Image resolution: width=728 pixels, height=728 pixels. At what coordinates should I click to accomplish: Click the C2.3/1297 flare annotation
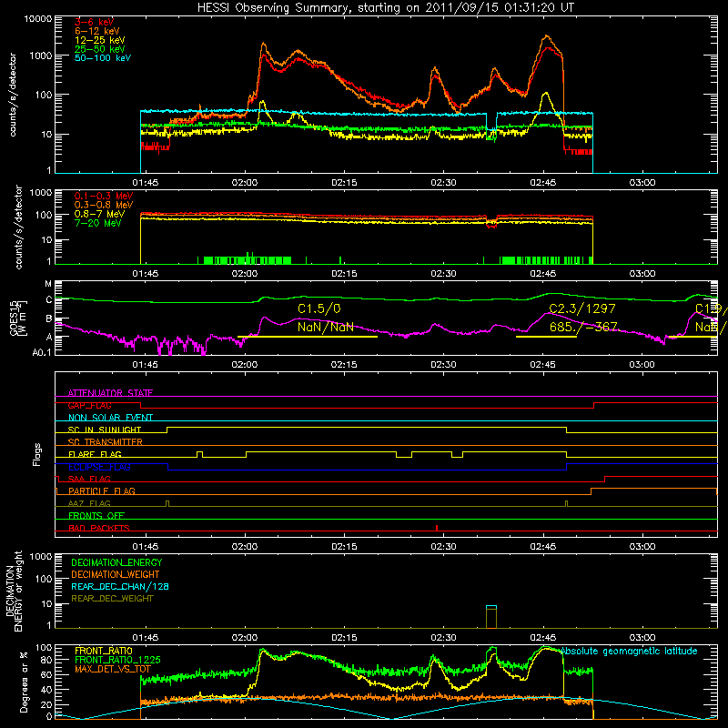(x=582, y=308)
